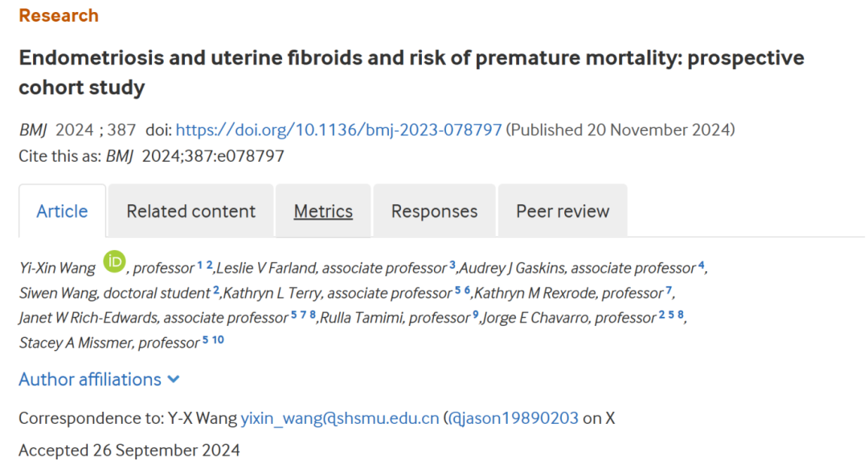The image size is (868, 469).
Task: Click affiliation 4 after Audrey J Gaskins
Action: [x=702, y=265]
